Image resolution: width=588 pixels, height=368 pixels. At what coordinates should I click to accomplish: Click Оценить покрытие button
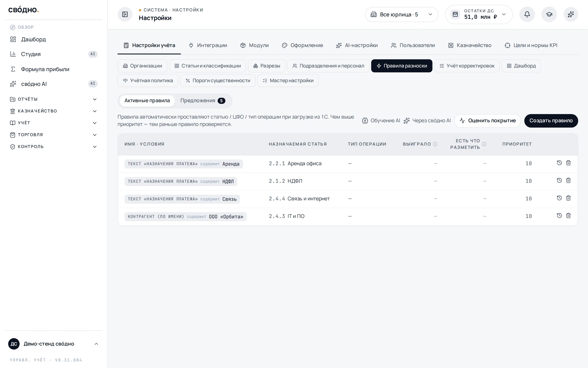[x=487, y=121]
